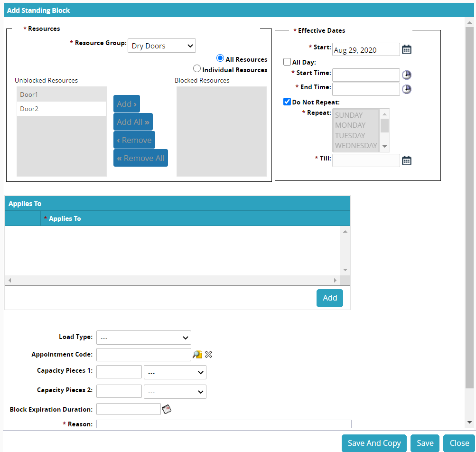Check the All Day checkbox
This screenshot has height=452, width=476.
(287, 62)
